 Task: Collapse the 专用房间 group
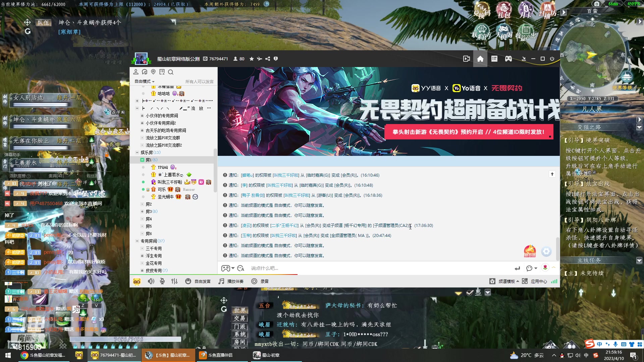click(137, 241)
